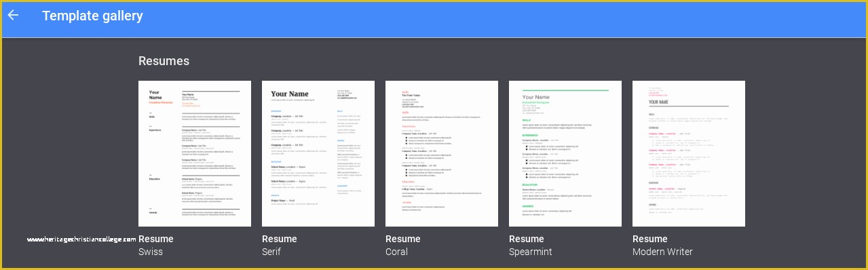This screenshot has height=270, width=868.
Task: Click the back arrow in Template gallery header
Action: click(13, 15)
